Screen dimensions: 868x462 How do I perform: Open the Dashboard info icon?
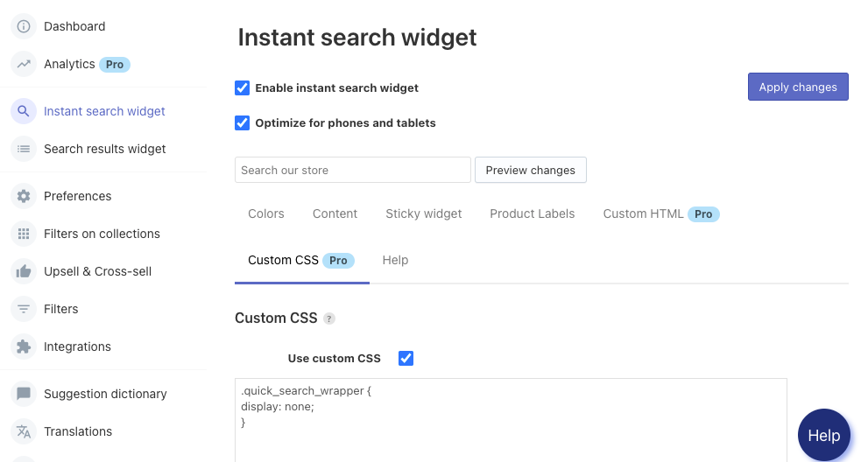point(24,26)
